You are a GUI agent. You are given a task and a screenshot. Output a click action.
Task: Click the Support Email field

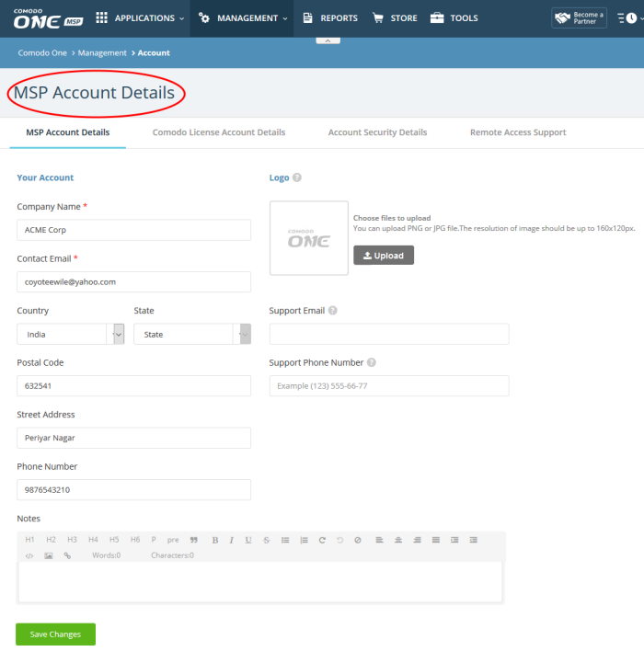(x=389, y=334)
